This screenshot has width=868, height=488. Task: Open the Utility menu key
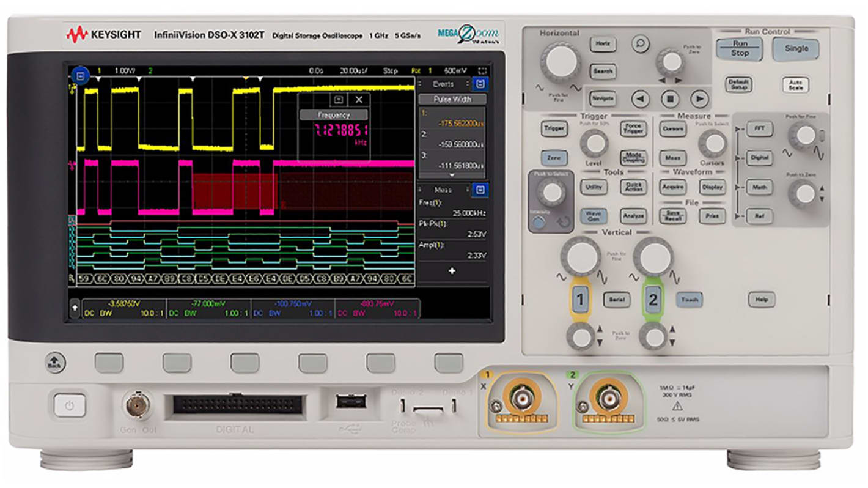click(x=594, y=187)
